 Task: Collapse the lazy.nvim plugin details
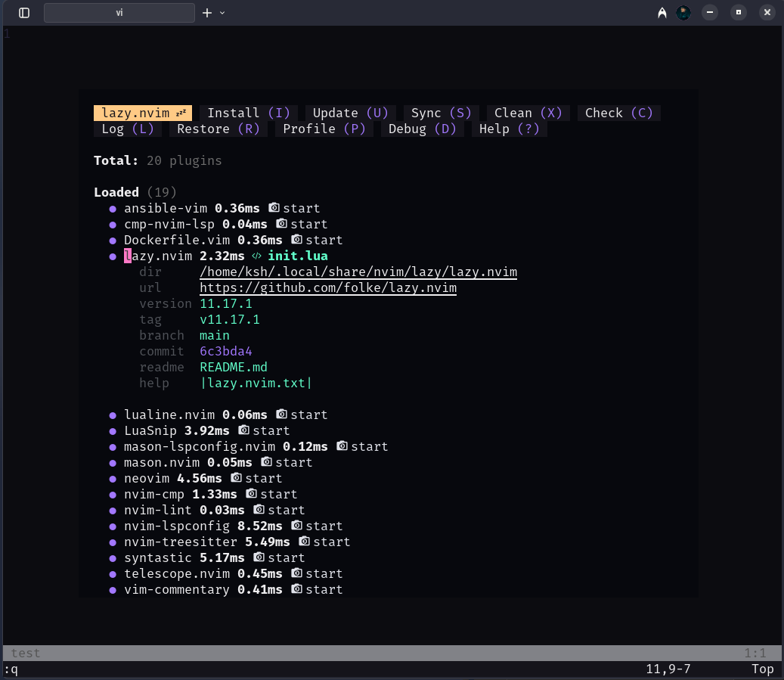[158, 256]
